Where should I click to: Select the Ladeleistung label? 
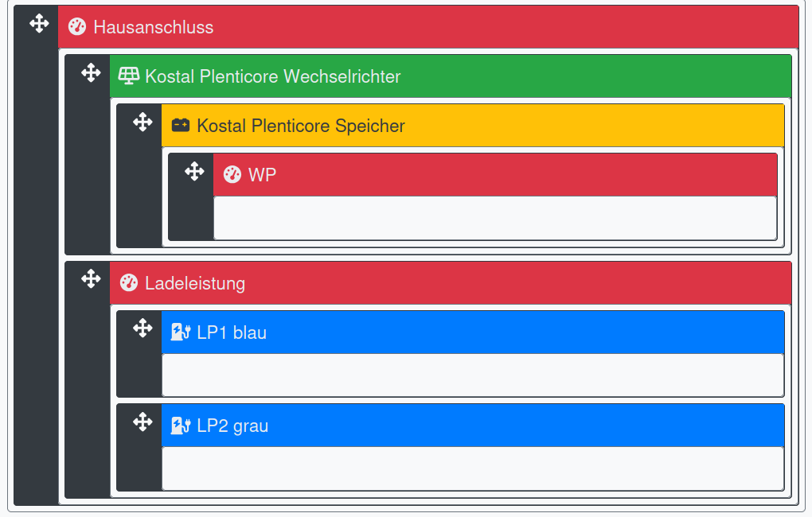click(195, 283)
